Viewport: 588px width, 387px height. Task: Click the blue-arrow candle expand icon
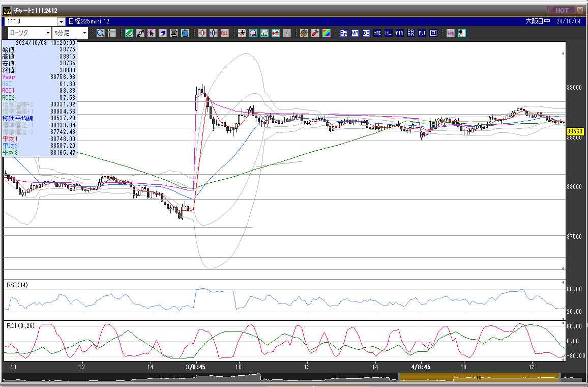click(x=213, y=33)
